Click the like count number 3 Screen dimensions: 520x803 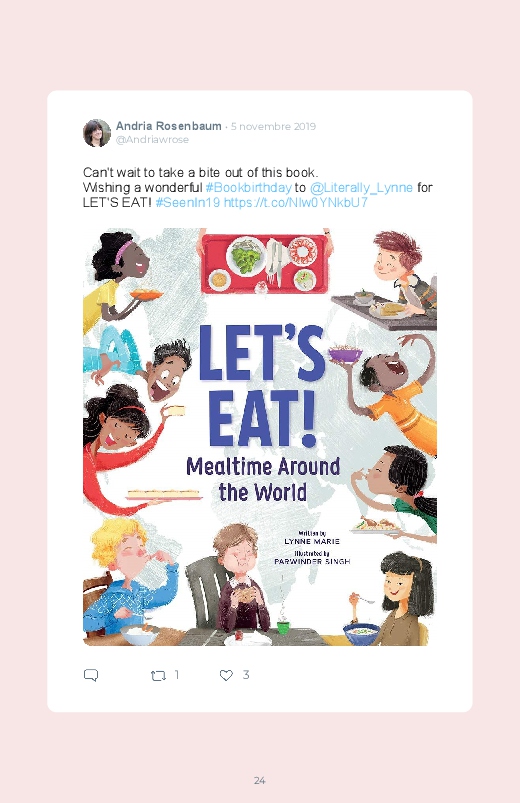[246, 675]
